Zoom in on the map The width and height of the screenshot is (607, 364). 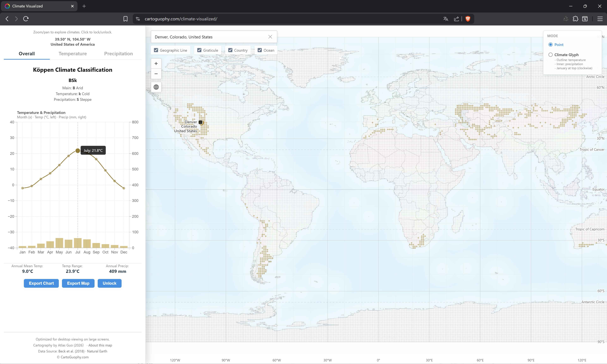coord(156,63)
